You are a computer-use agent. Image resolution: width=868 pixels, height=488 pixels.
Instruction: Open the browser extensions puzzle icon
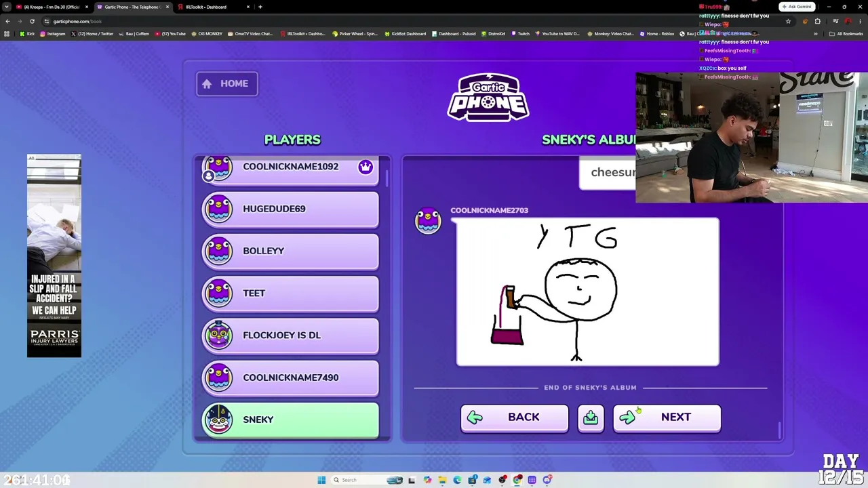tap(817, 21)
